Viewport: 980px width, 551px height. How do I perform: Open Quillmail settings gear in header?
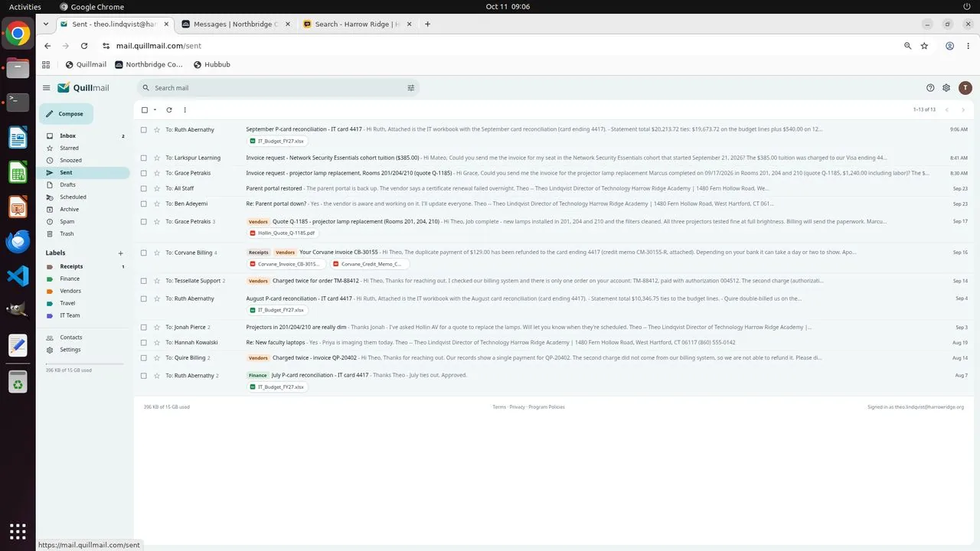pyautogui.click(x=946, y=88)
